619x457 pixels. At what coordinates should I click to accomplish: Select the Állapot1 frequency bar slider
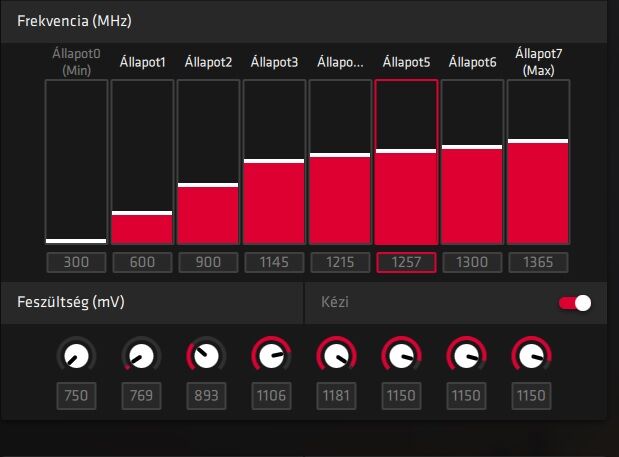point(142,162)
